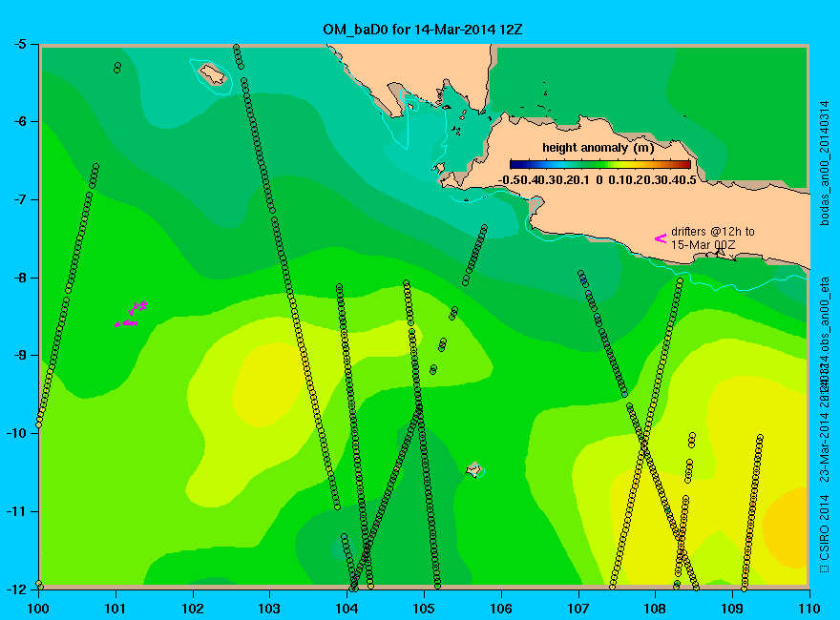Click the x-axis label '109'
This screenshot has width=840, height=620.
[x=732, y=609]
